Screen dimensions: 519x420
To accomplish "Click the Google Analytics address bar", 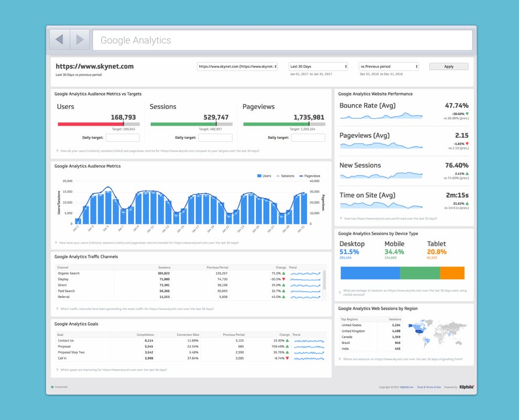I will (x=283, y=40).
